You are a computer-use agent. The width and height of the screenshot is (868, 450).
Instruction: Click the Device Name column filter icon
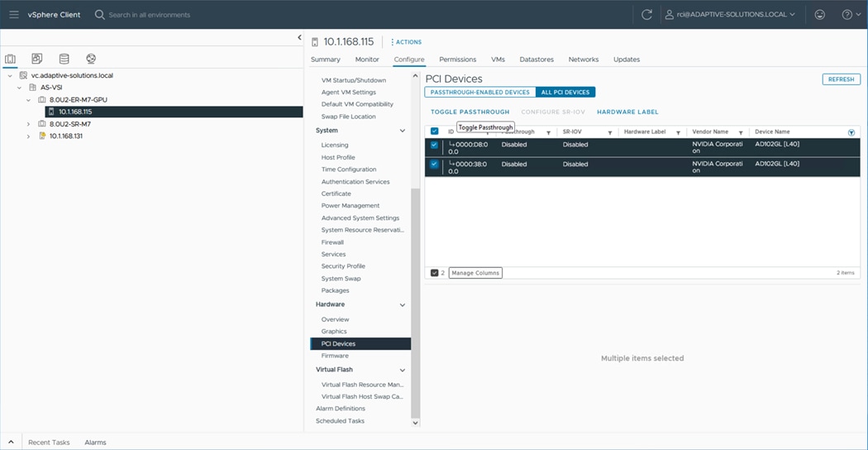tap(851, 132)
